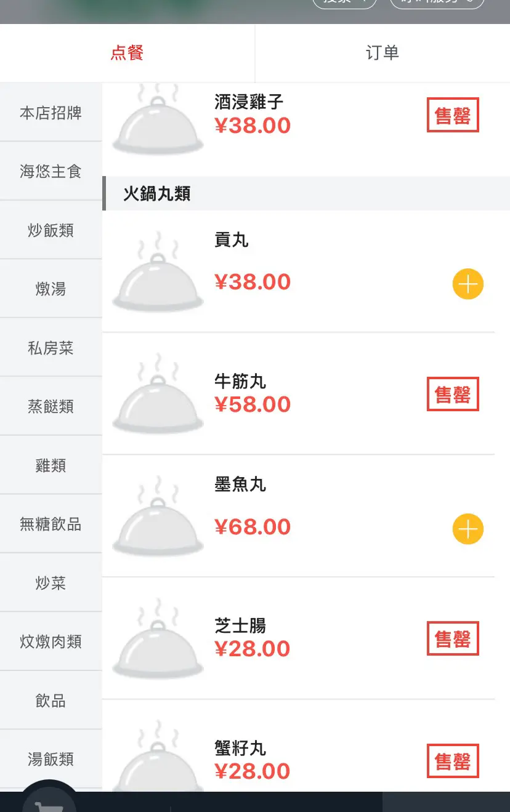Open the 私房菜 category

pos(51,348)
